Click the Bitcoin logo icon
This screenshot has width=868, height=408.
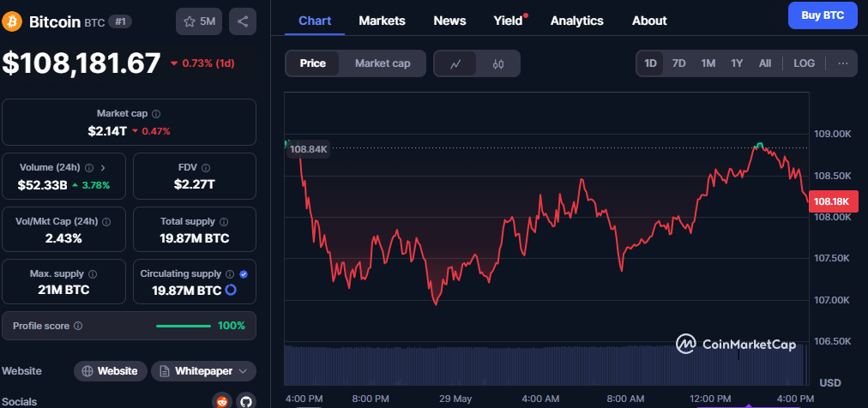tap(12, 21)
